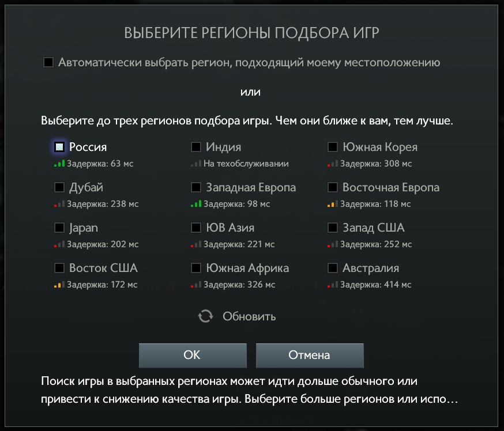Viewport: 504px width, 431px height.
Task: Tick the Japan region checkbox
Action: pyautogui.click(x=59, y=228)
